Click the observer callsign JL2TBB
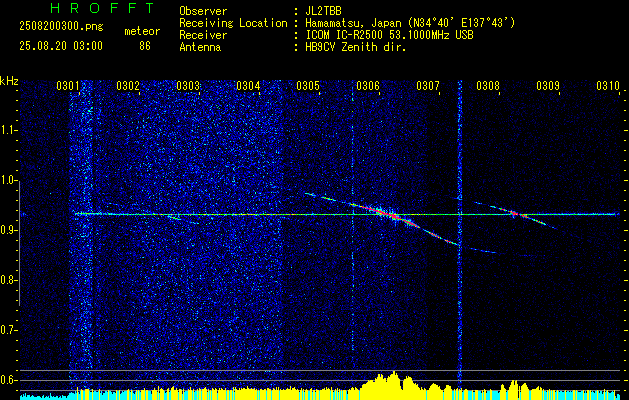Screen dimensions: 629x400 click(x=323, y=11)
